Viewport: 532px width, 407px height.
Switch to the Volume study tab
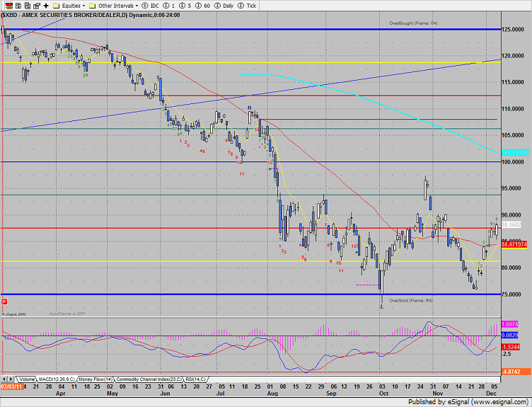(x=28, y=379)
